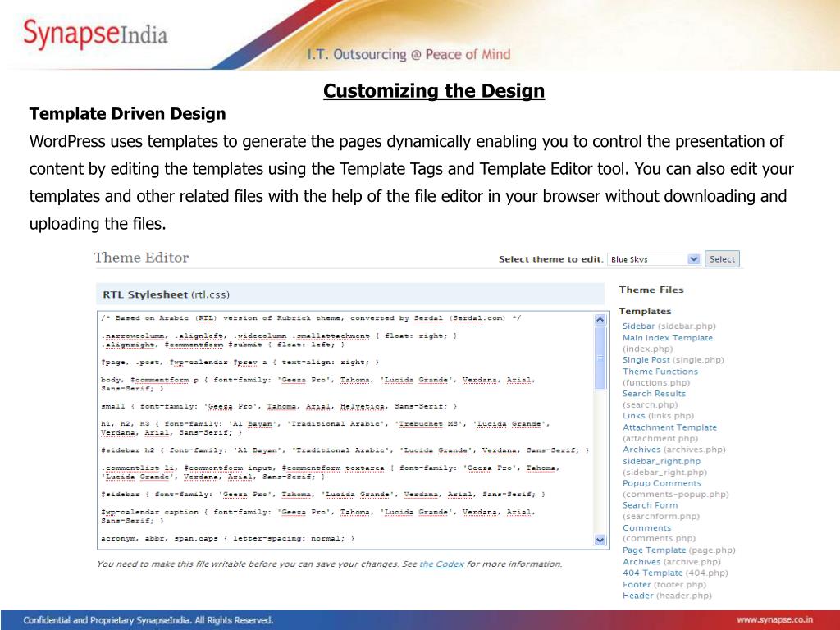This screenshot has height=630, width=840.
Task: Click the 'Theme Editor' page heading
Action: [x=141, y=258]
